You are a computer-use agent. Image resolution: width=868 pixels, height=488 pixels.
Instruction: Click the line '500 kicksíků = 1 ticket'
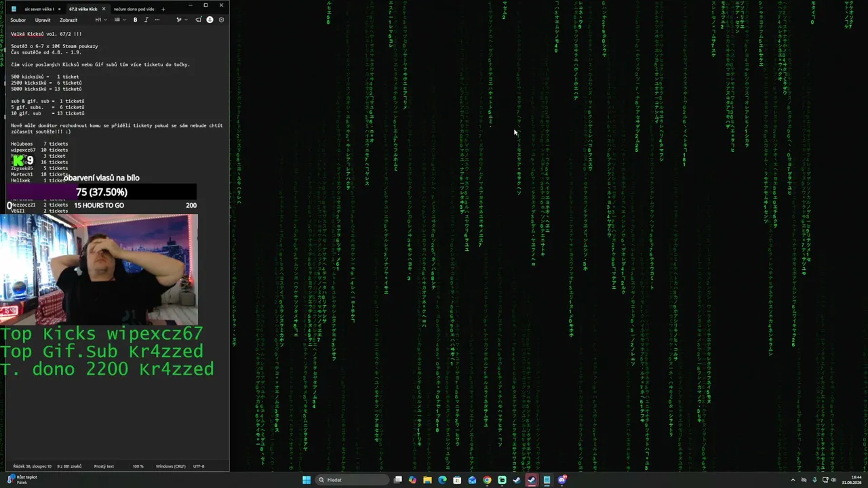click(45, 77)
